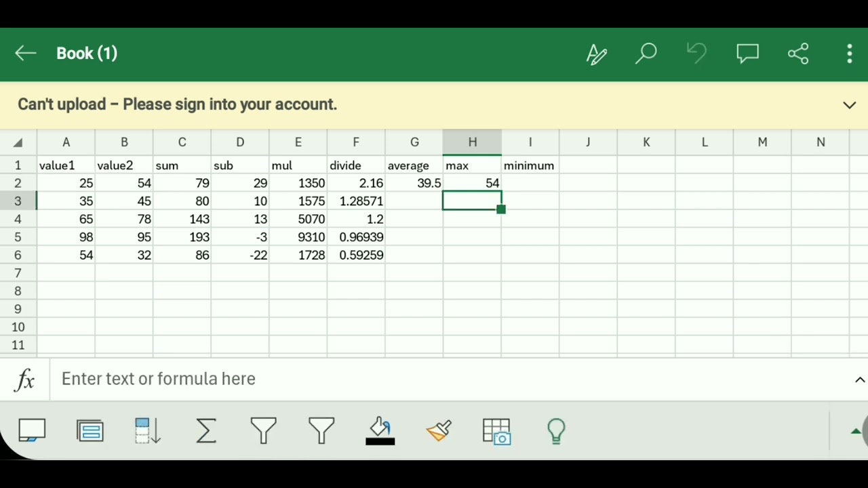Select cell containing 2.16
Viewport: 868px width, 488px height.
pos(356,183)
